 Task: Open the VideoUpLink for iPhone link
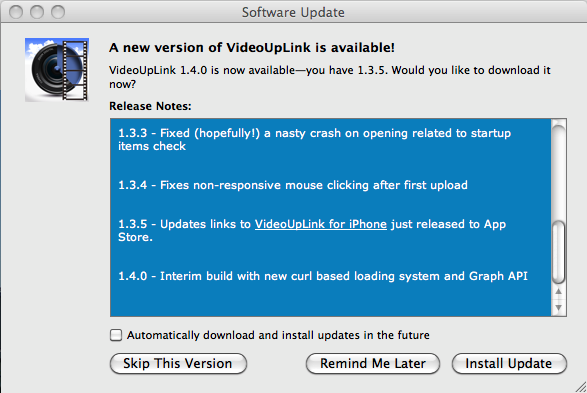[x=321, y=224]
